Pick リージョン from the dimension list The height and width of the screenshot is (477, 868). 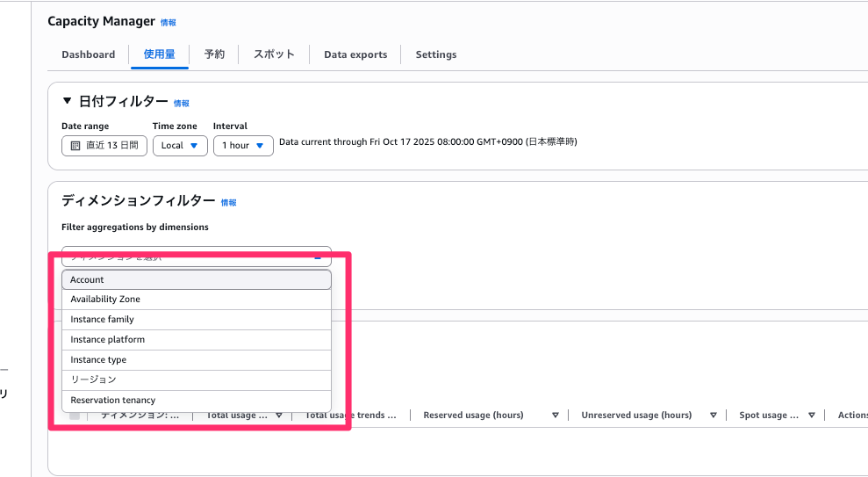pyautogui.click(x=197, y=380)
